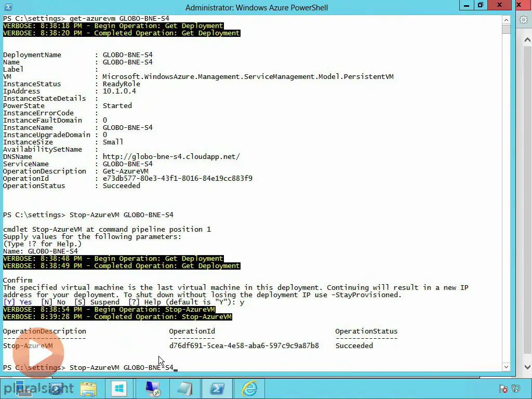Launch Internet Explorer from the taskbar
Screen dimensions: 532x399
(249, 389)
